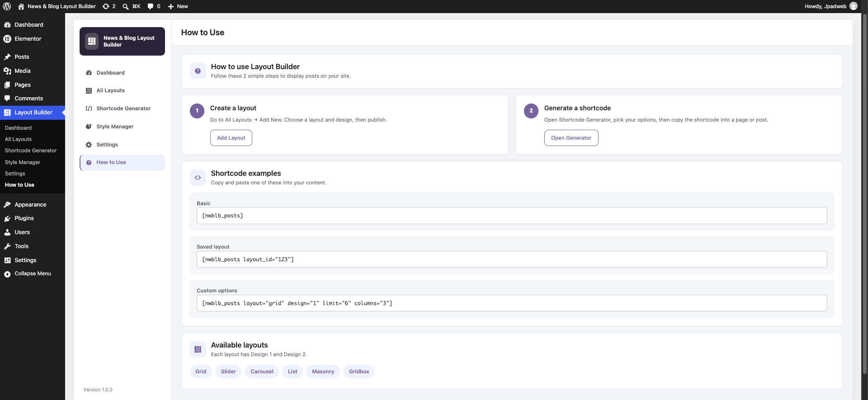Screen dimensions: 868x400
Task: Click Version 1.0.0 text
Action: [98, 390]
